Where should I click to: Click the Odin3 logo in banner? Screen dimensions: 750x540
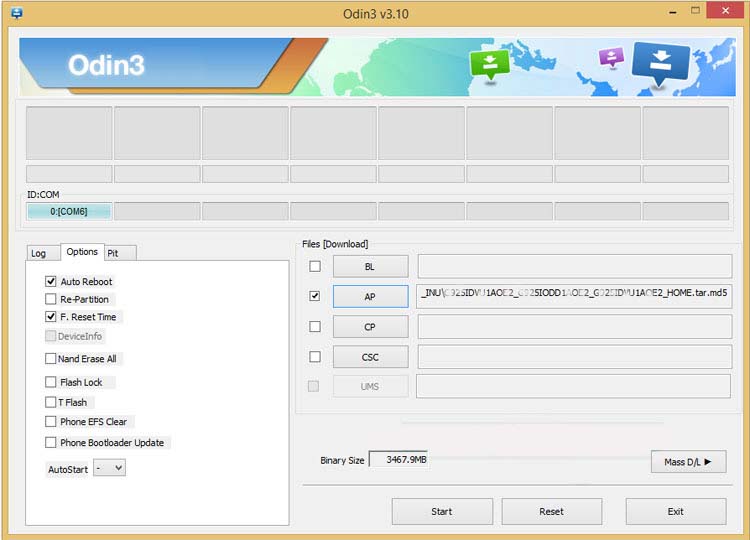point(106,65)
